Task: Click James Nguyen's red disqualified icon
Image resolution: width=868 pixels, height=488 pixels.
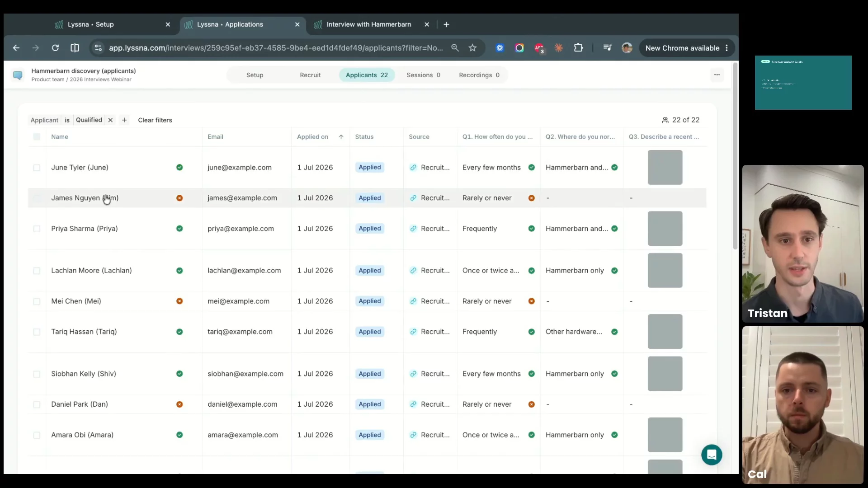Action: tap(179, 198)
